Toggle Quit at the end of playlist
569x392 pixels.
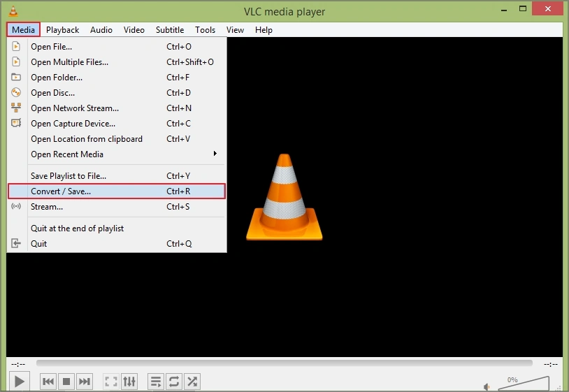(117, 228)
